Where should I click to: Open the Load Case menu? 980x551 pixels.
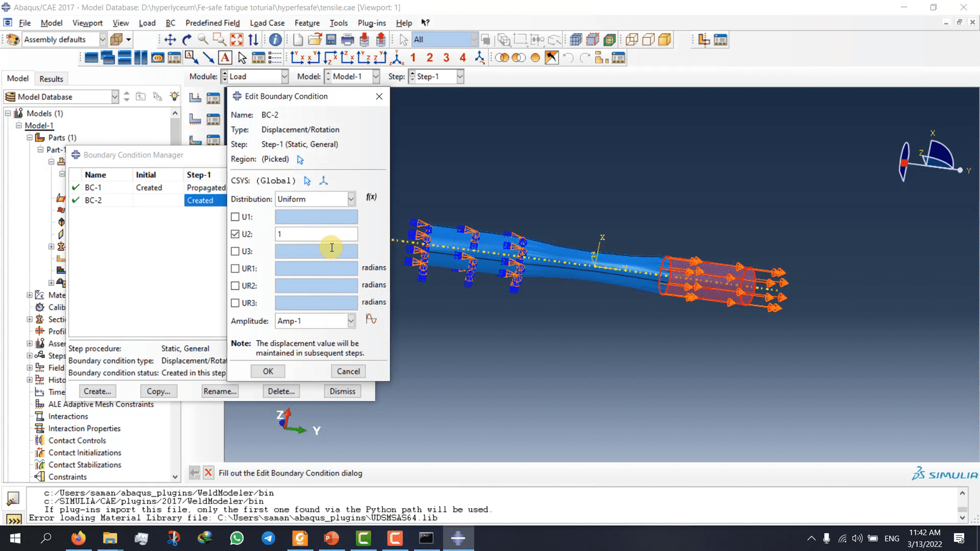coord(267,23)
